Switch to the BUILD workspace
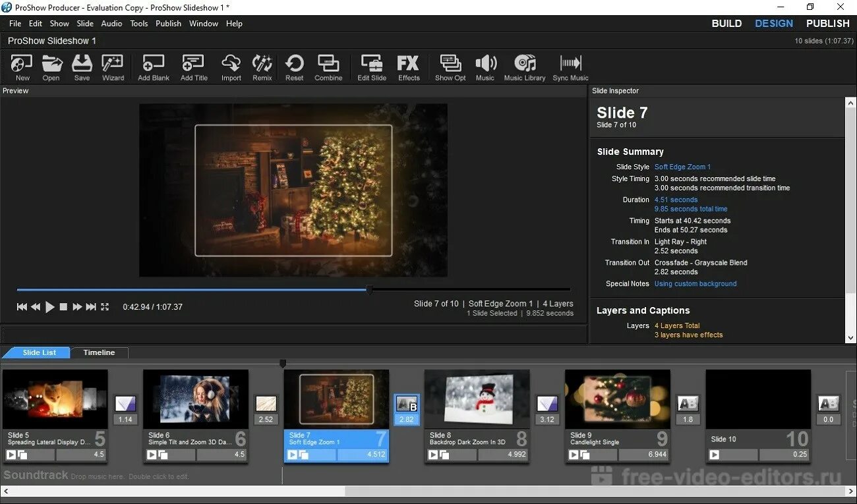This screenshot has height=504, width=857. click(x=726, y=23)
